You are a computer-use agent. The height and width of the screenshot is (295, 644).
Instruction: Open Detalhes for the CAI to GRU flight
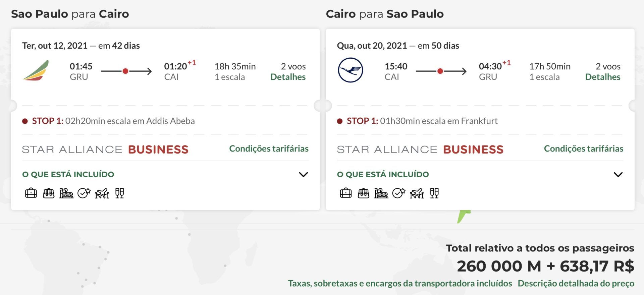click(x=603, y=77)
